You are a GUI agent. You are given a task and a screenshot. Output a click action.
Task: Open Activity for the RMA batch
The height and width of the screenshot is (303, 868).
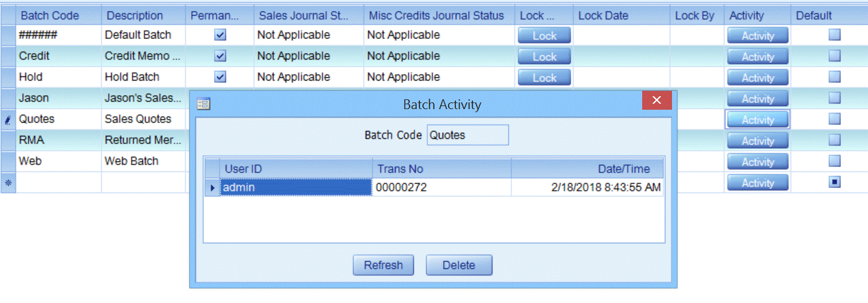pos(757,141)
